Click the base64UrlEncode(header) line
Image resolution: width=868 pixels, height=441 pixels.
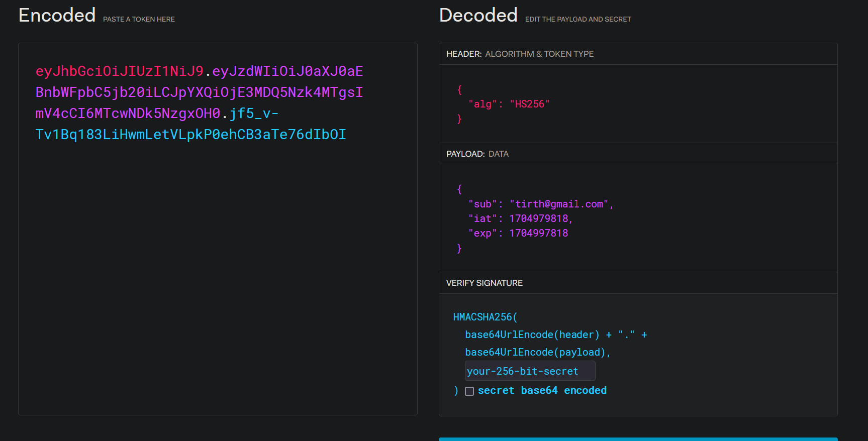click(556, 335)
